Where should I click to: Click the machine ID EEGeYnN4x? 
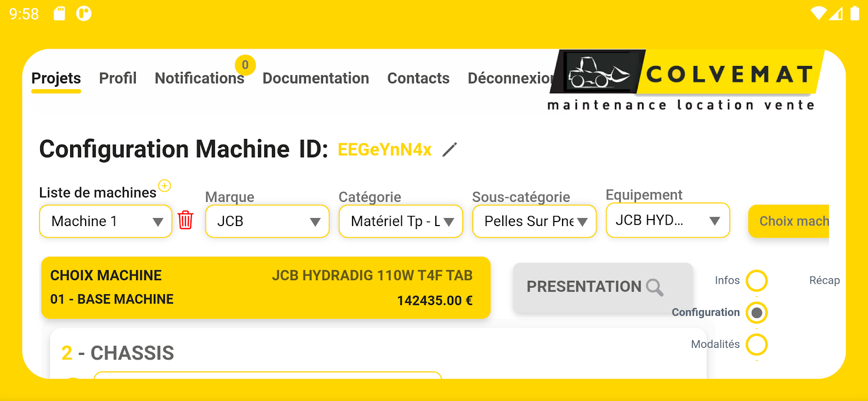coord(385,149)
